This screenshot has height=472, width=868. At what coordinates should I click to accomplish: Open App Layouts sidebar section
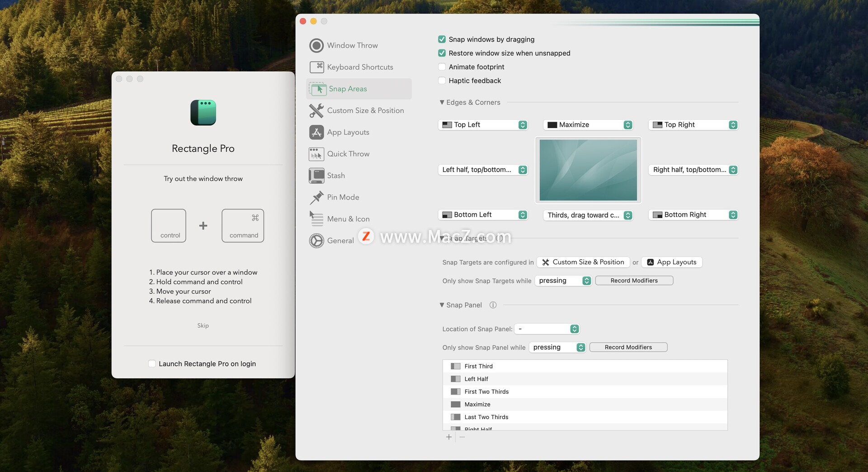click(x=348, y=132)
